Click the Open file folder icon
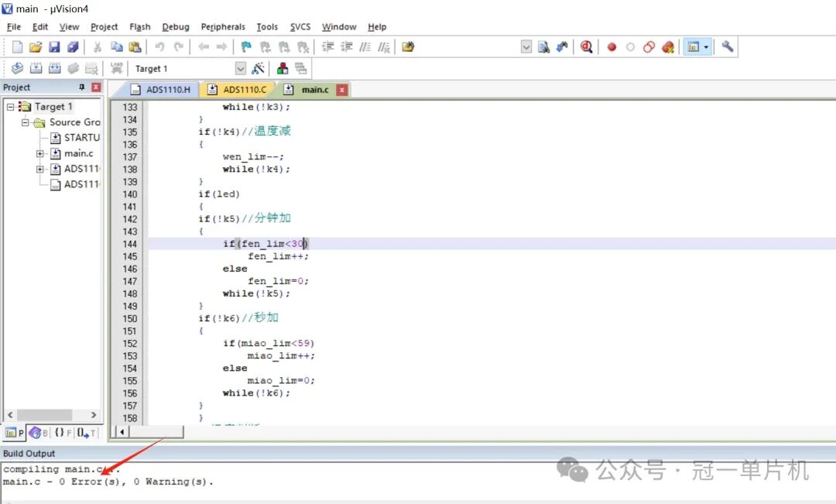This screenshot has height=504, width=836. 36,47
